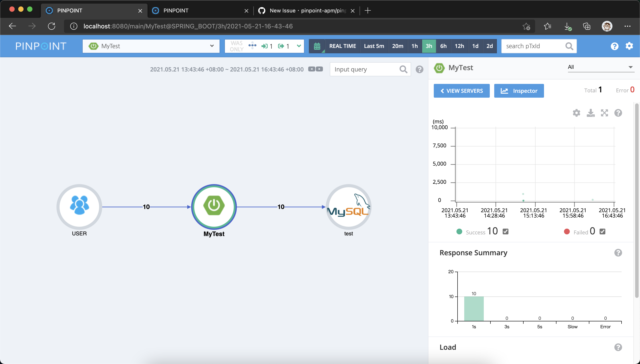640x364 pixels.
Task: Uncheck the Success checkbox
Action: coord(505,231)
